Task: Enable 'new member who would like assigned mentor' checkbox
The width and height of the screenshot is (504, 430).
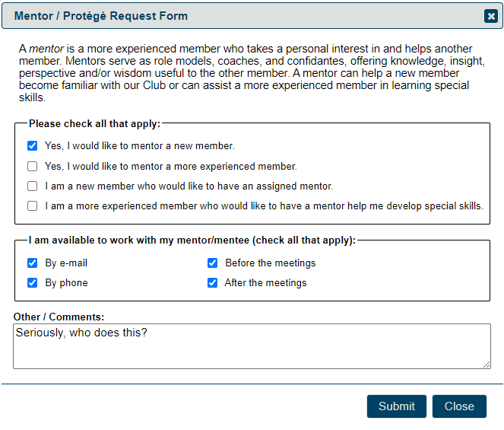Action: [32, 186]
